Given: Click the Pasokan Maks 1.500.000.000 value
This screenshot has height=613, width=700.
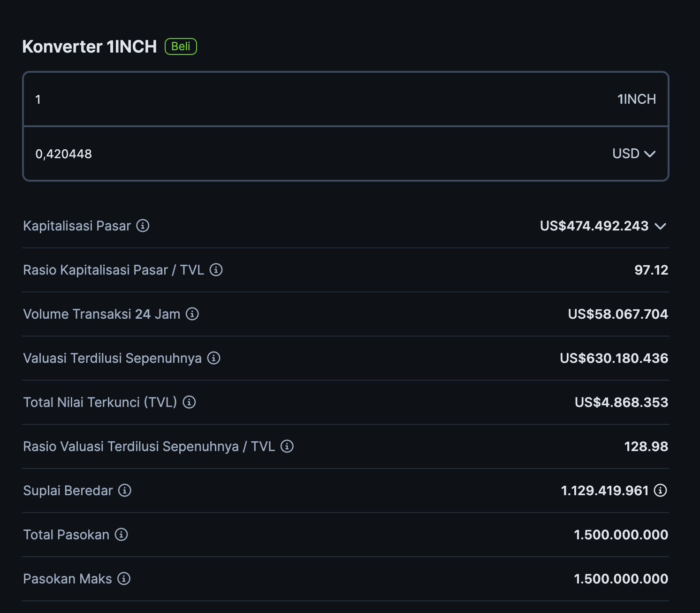Looking at the screenshot, I should pos(621,579).
